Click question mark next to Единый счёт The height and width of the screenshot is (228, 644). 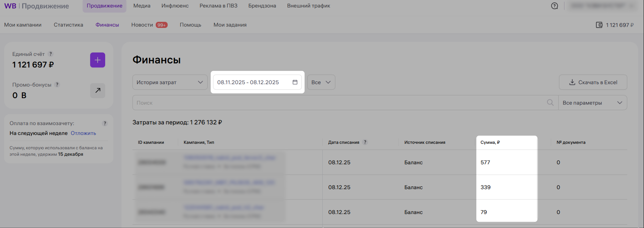click(x=51, y=54)
